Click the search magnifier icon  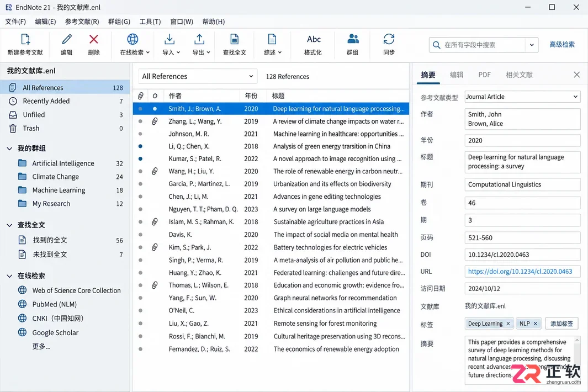click(x=437, y=45)
